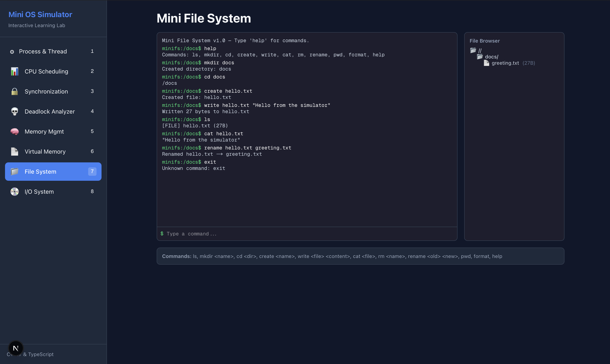The image size is (610, 364).
Task: Select the docs/ entry in File Browser
Action: [492, 57]
